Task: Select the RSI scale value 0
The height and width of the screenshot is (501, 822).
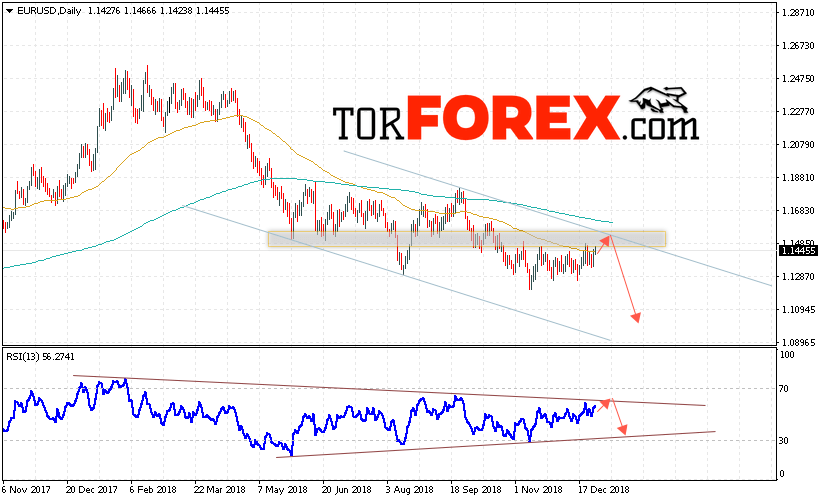Action: point(782,474)
